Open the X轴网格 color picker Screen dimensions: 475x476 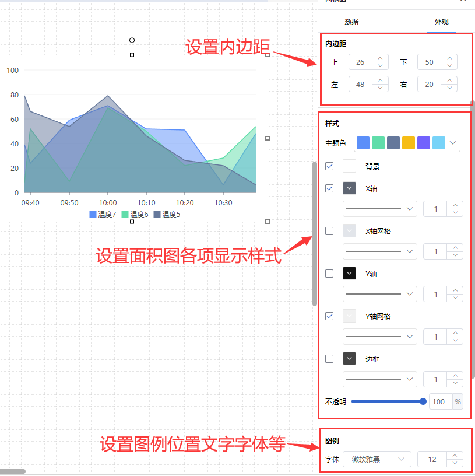[349, 231]
